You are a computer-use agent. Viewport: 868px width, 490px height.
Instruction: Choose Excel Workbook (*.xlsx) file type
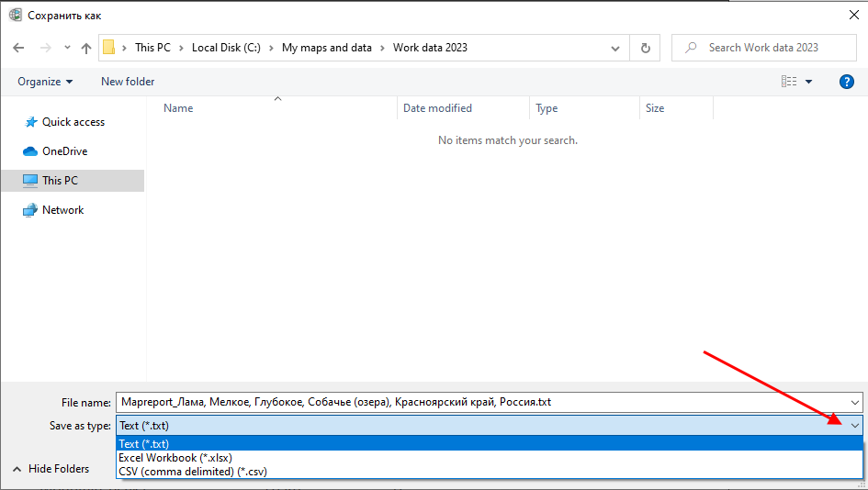coord(175,458)
